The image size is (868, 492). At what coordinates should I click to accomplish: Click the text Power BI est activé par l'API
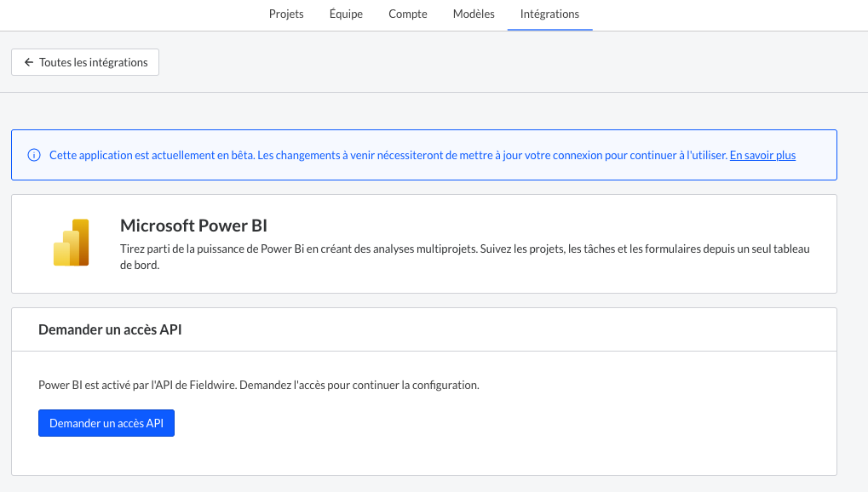tap(258, 385)
